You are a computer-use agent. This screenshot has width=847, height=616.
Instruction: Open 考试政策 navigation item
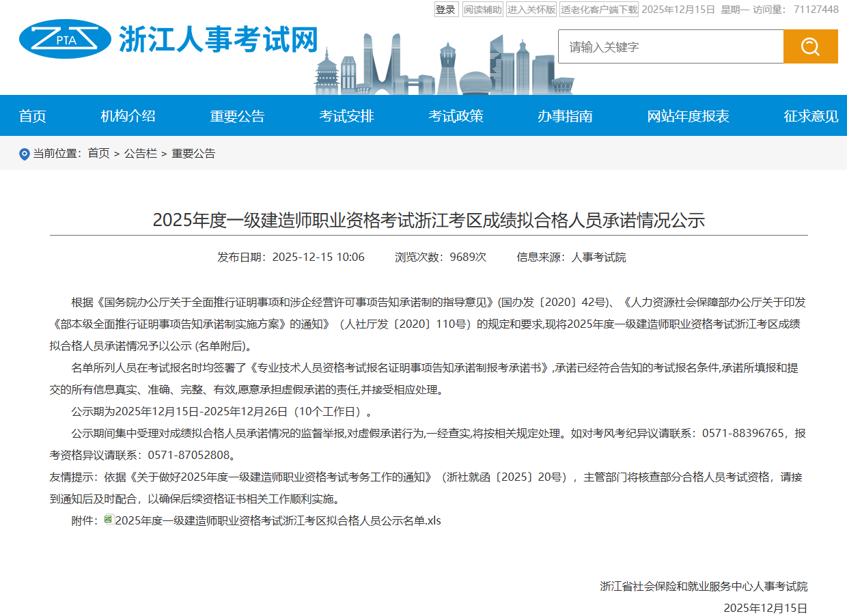(456, 116)
